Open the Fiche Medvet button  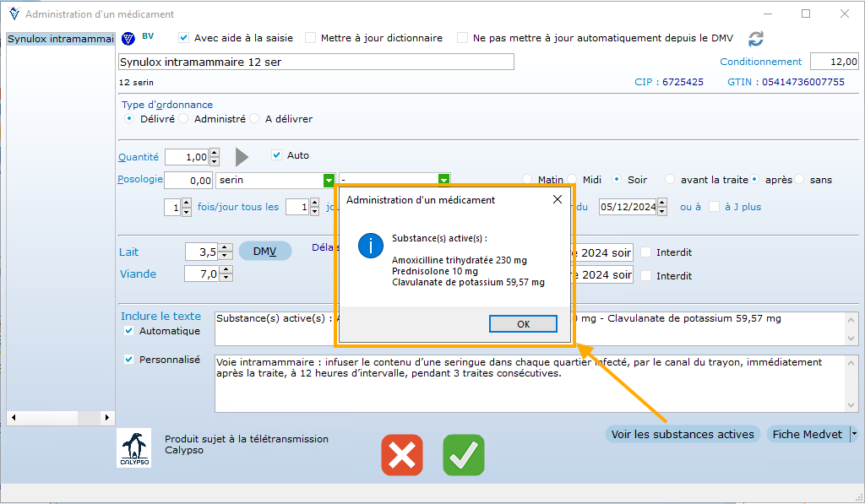[x=808, y=434]
